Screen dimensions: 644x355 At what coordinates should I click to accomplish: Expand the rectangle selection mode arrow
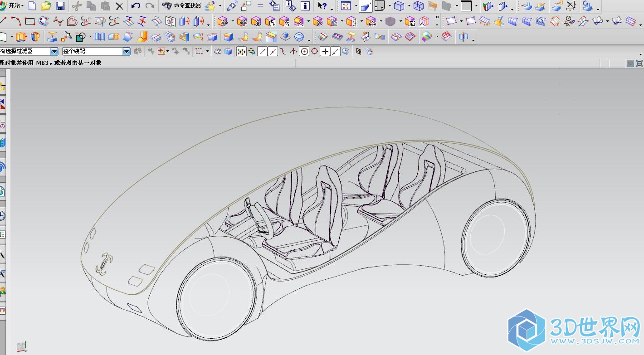click(207, 52)
